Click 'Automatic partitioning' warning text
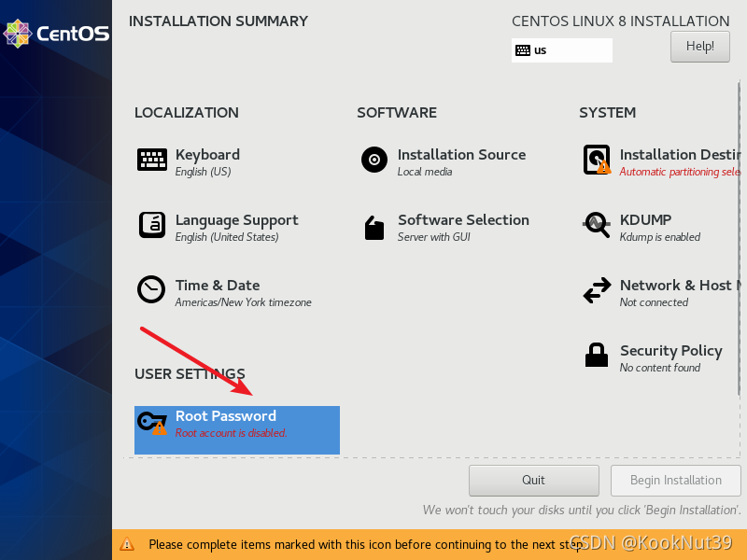The width and height of the screenshot is (747, 560). click(680, 172)
